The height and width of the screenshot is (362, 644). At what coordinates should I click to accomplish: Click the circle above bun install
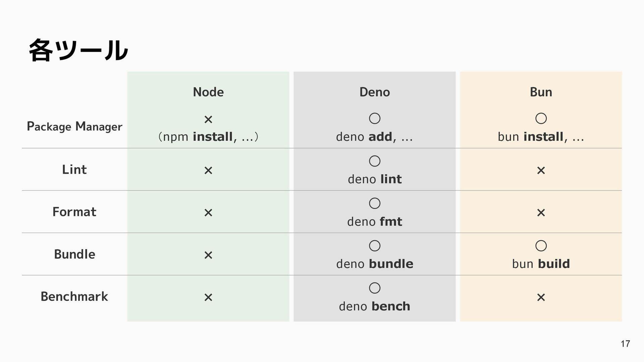541,118
